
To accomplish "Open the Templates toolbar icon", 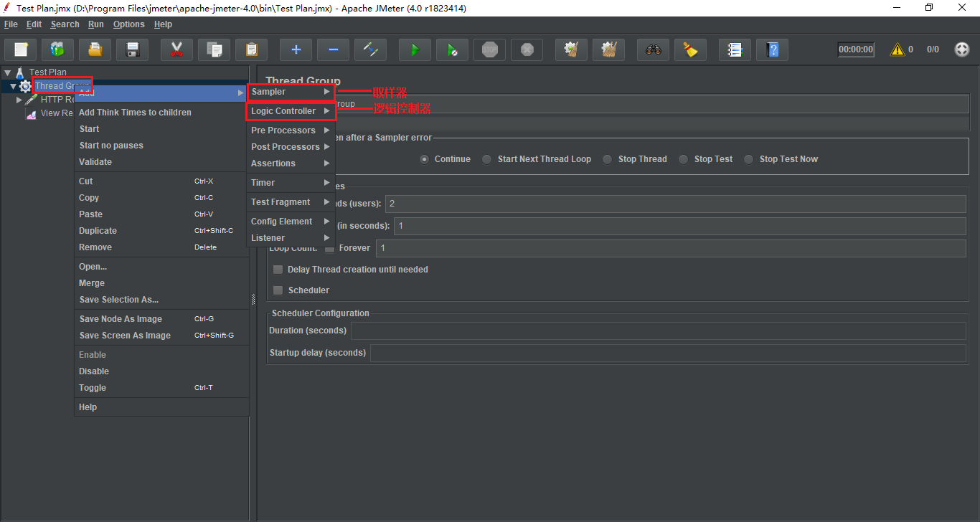I will pos(58,49).
